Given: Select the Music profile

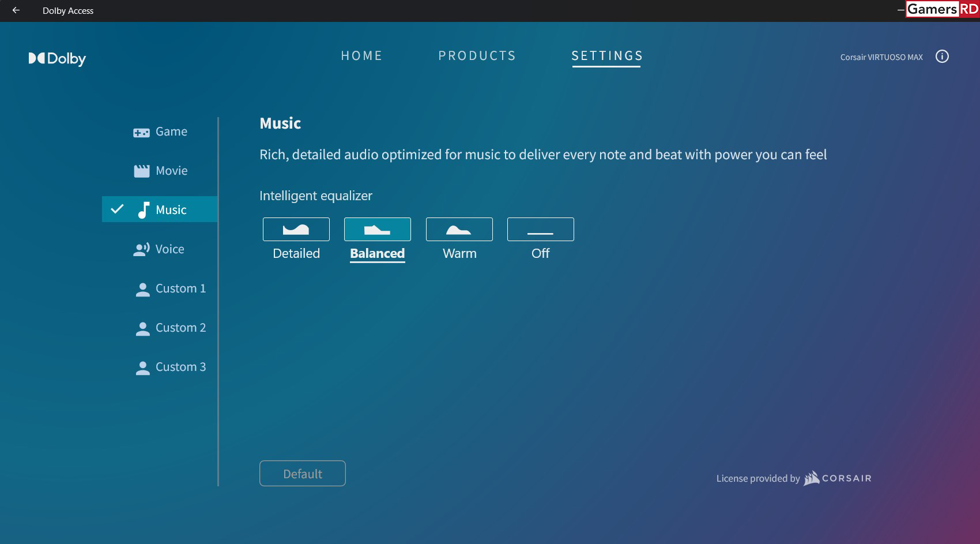Looking at the screenshot, I should [160, 209].
